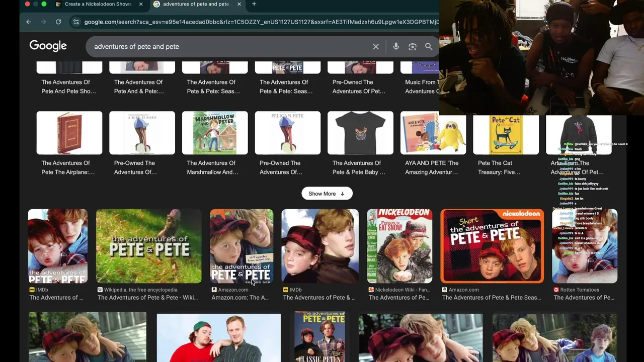The width and height of the screenshot is (644, 362).
Task: Click 'The Adventures of Pete & Pete Seas...' caption
Action: (x=492, y=298)
